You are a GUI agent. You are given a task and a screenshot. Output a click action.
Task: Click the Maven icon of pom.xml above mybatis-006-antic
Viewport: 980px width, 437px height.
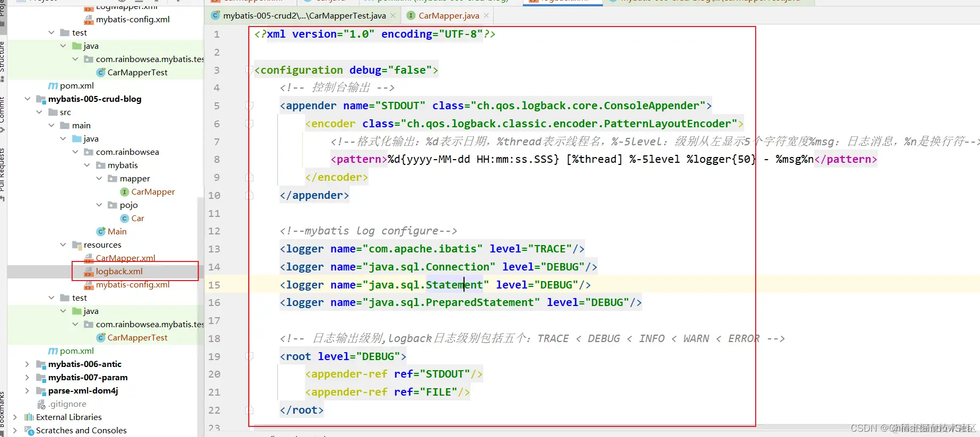pos(53,351)
